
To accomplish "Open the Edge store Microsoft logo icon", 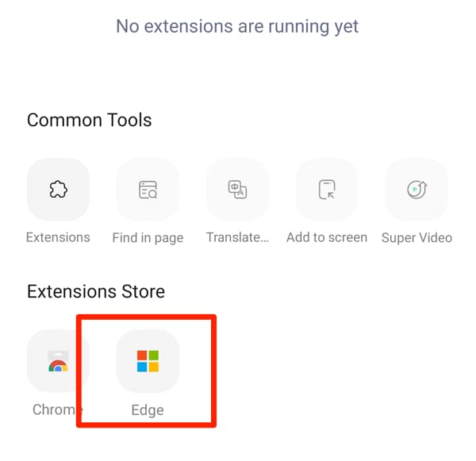I will pyautogui.click(x=148, y=361).
